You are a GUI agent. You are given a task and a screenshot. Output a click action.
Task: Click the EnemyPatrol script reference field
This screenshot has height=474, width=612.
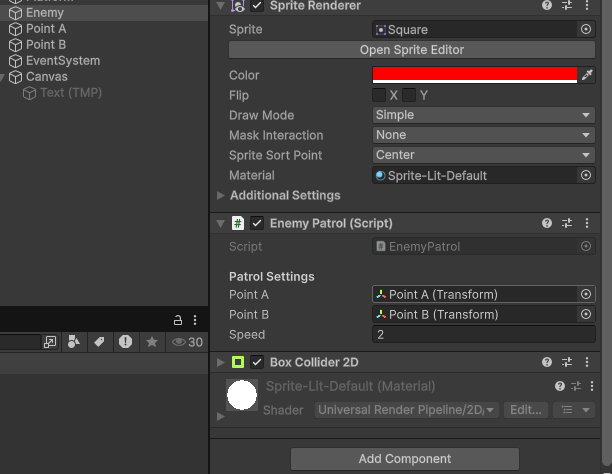[475, 246]
